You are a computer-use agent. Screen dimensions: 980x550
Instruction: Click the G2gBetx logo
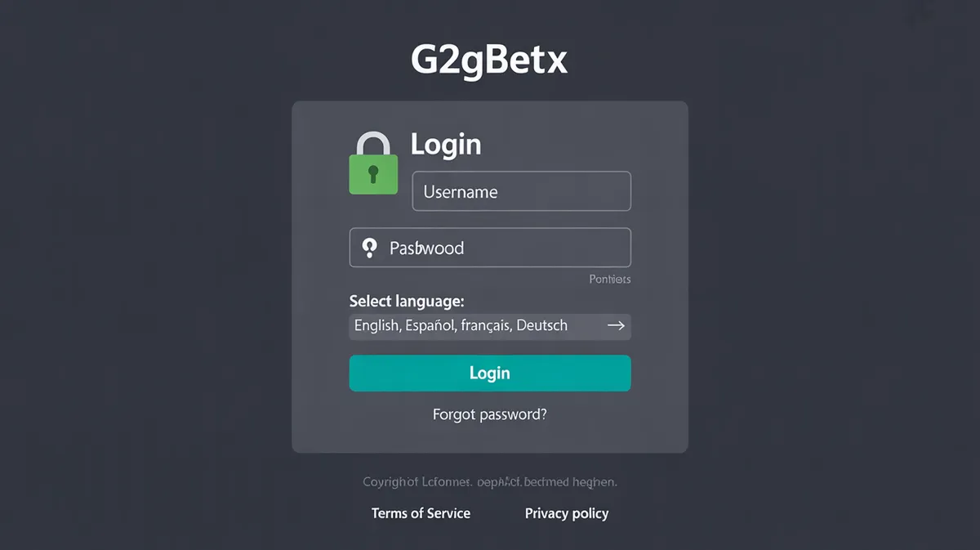point(490,57)
